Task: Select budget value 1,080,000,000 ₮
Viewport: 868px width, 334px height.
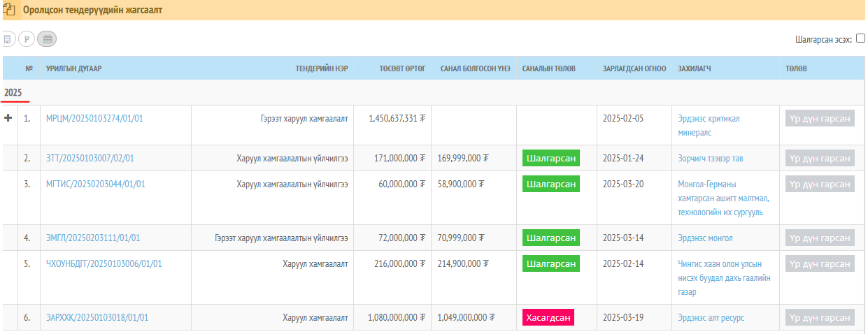Action: coord(397,317)
